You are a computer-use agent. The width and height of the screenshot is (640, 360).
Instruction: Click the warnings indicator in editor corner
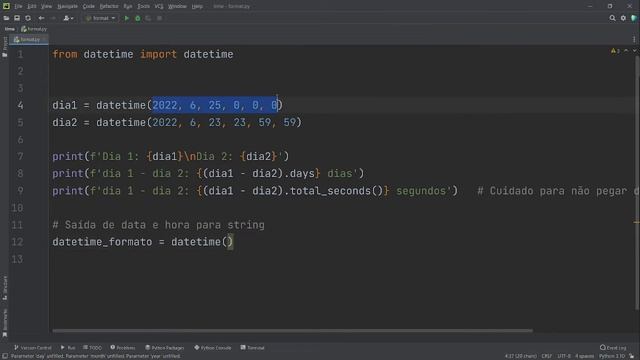pos(615,51)
